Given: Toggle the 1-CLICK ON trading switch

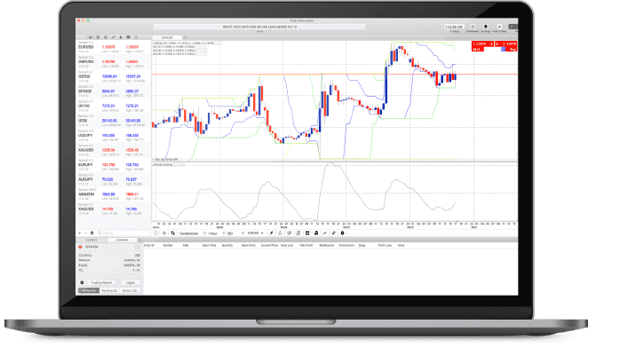Looking at the screenshot, I should tap(454, 27).
